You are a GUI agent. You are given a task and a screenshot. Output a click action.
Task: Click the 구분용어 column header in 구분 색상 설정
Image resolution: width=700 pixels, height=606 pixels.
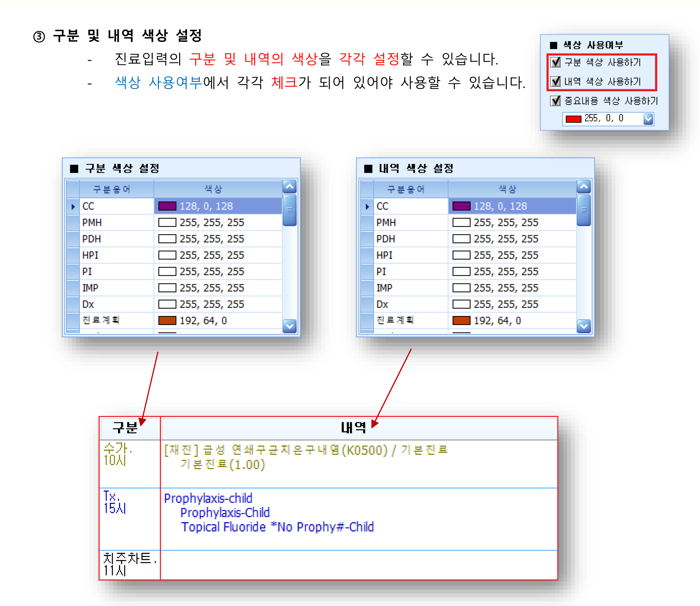click(117, 189)
